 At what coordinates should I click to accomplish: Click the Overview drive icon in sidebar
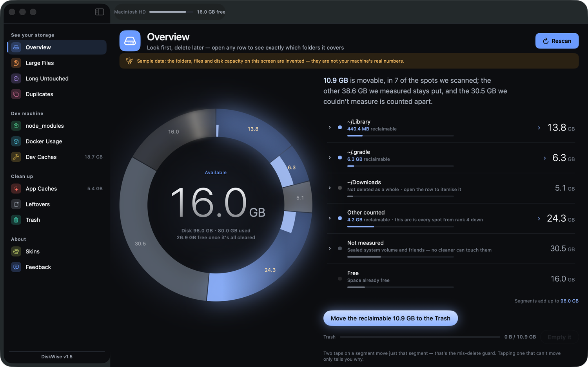tap(16, 47)
